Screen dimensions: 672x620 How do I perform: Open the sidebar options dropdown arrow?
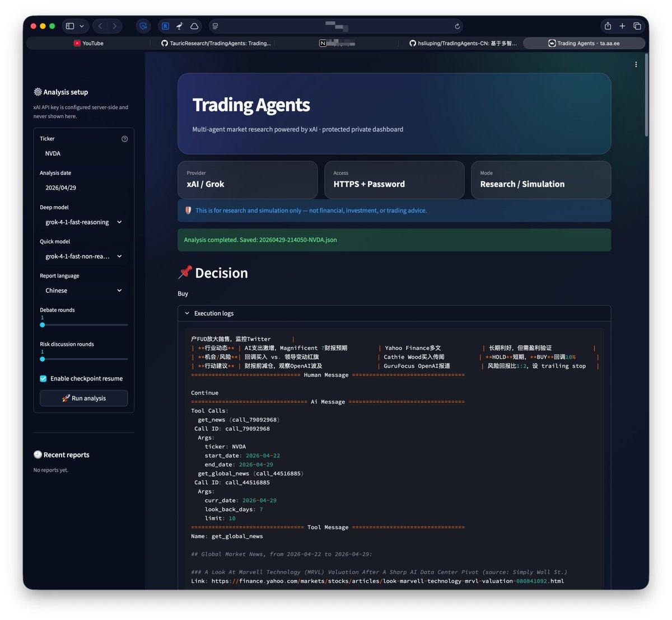pos(82,26)
